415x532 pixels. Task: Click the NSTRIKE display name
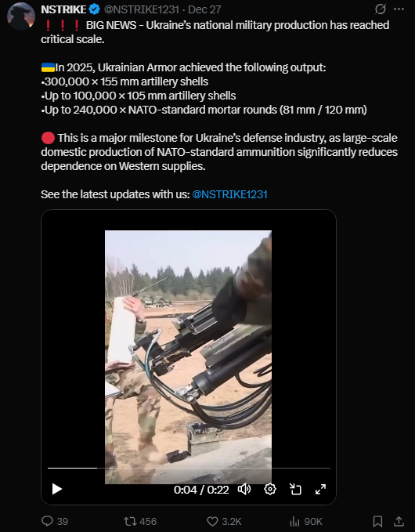coord(63,9)
